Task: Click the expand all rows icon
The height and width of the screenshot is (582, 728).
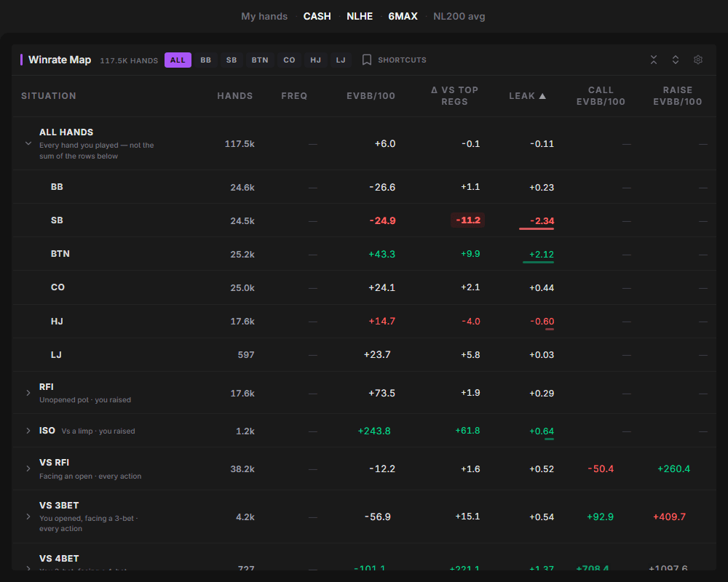Action: tap(676, 60)
